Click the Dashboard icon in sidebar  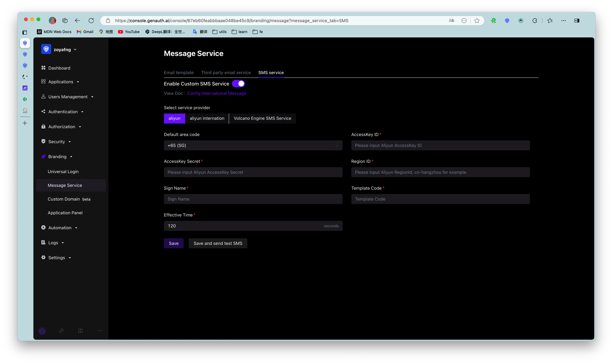[x=43, y=68]
